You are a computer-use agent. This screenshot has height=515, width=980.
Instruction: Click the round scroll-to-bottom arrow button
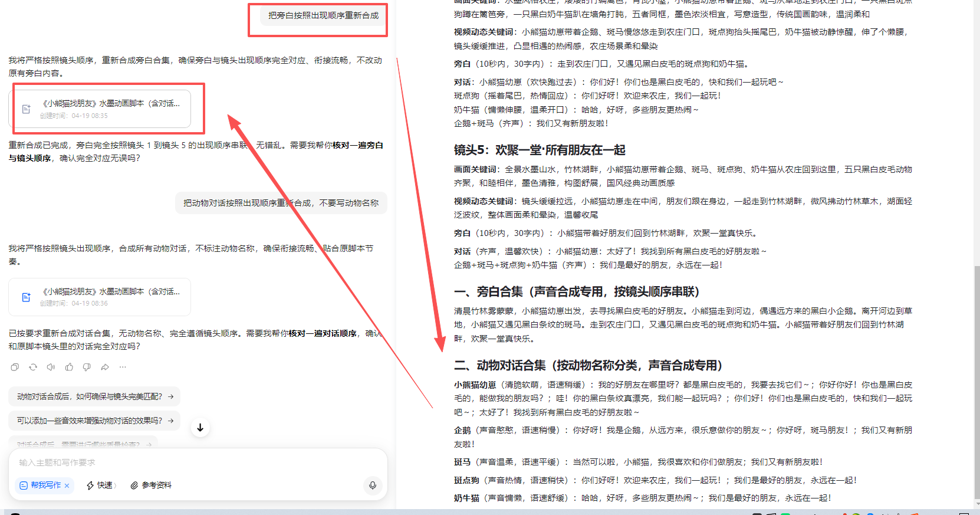200,428
